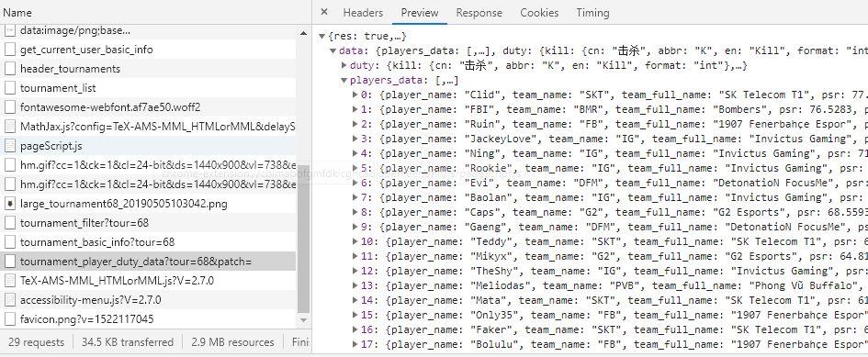The height and width of the screenshot is (357, 868).
Task: Expand player entry 8 Caps
Action: pyautogui.click(x=355, y=213)
